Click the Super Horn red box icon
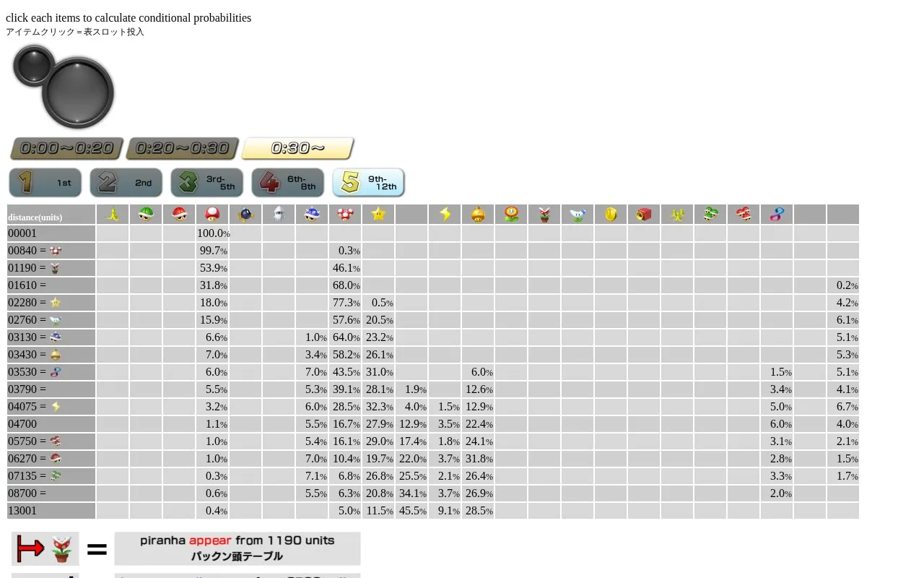Screen dimensions: 924x578 coord(644,214)
